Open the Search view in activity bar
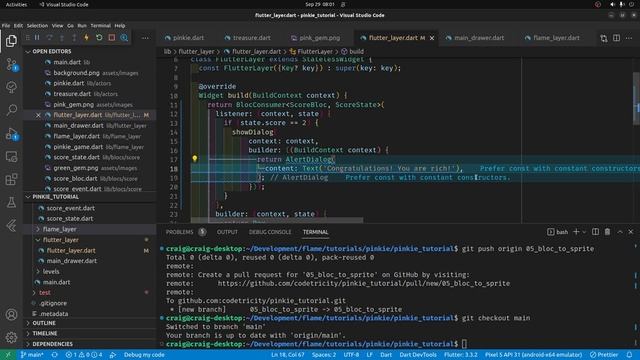 (11, 109)
